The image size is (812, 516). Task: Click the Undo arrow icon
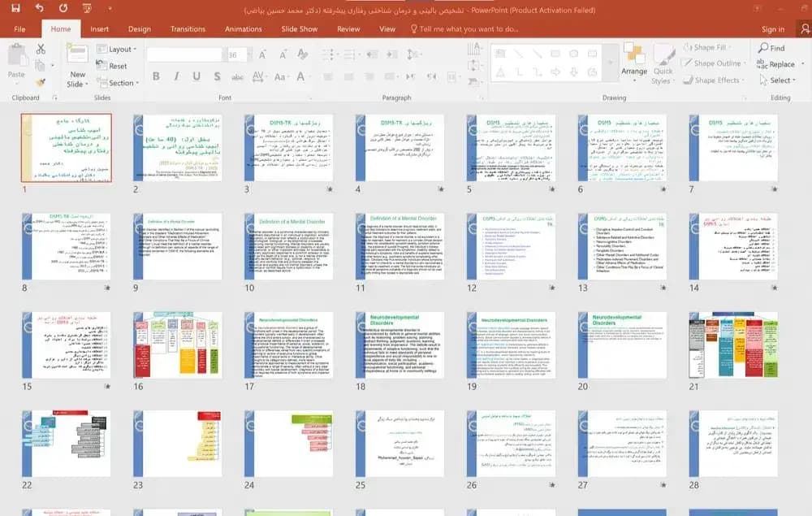(x=39, y=8)
